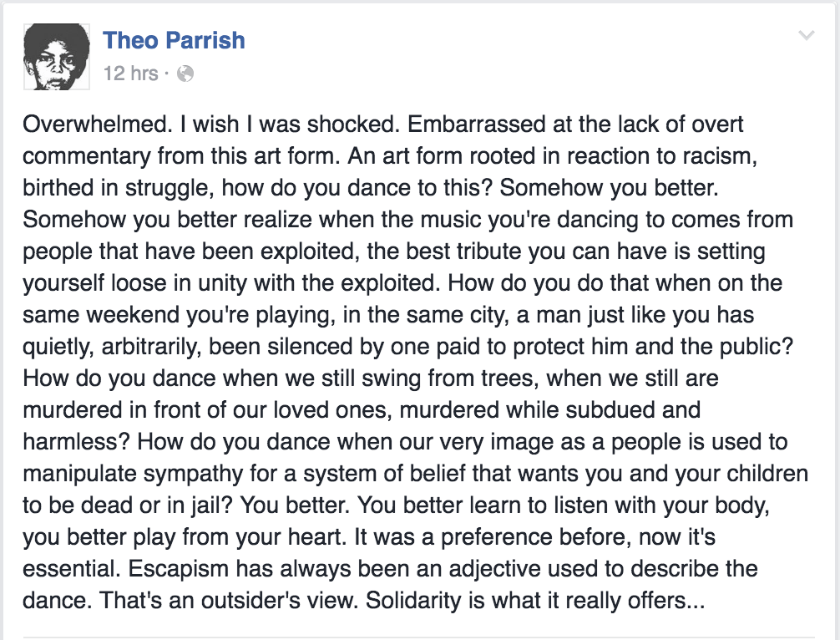
Task: Click the globe public-audience icon
Action: [x=185, y=74]
